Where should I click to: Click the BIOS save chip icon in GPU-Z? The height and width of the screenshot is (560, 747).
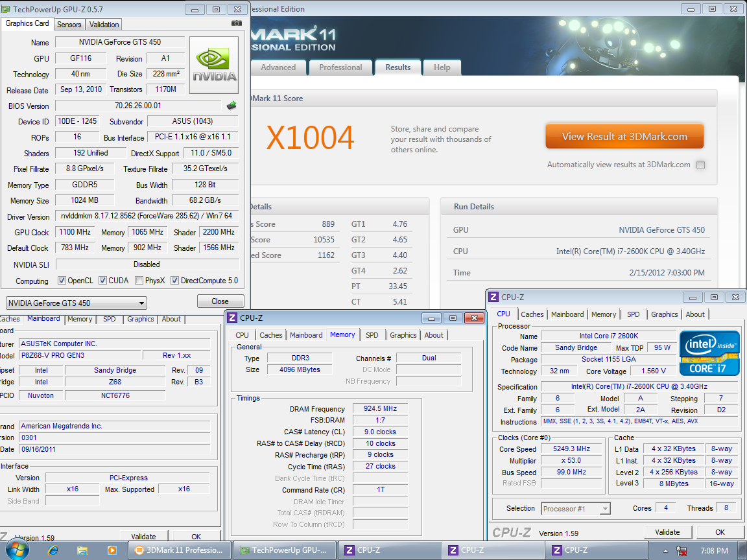231,106
